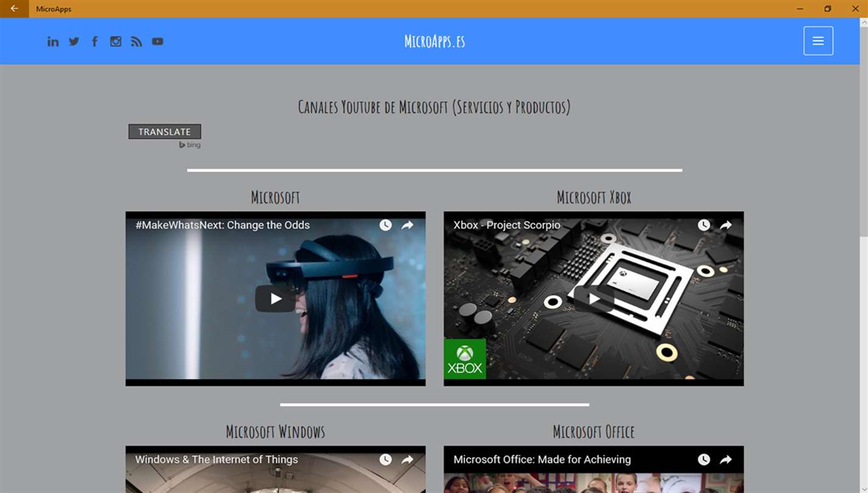Open the Instagram social icon
The width and height of the screenshot is (868, 493).
(116, 41)
